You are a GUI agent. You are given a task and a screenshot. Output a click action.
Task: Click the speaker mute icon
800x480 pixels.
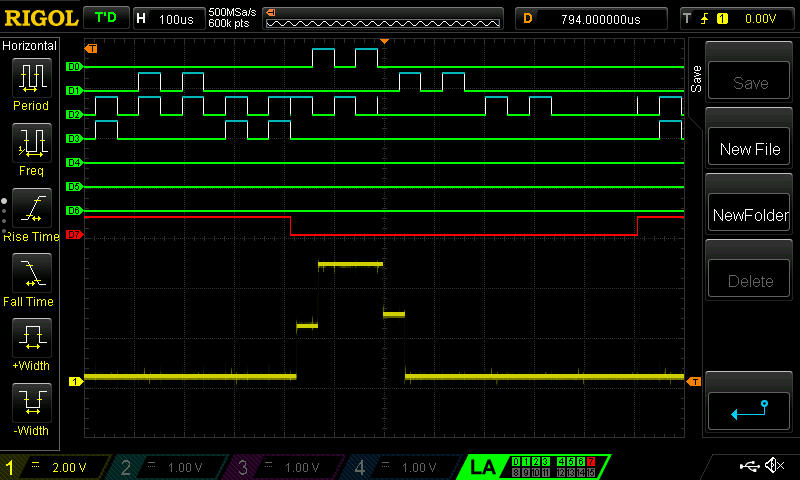click(774, 466)
